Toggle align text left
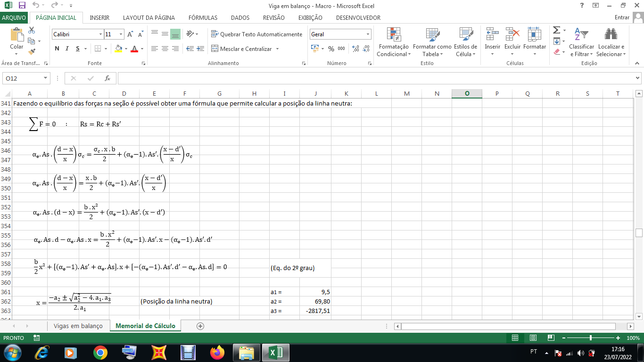This screenshot has height=362, width=644. coord(154,49)
